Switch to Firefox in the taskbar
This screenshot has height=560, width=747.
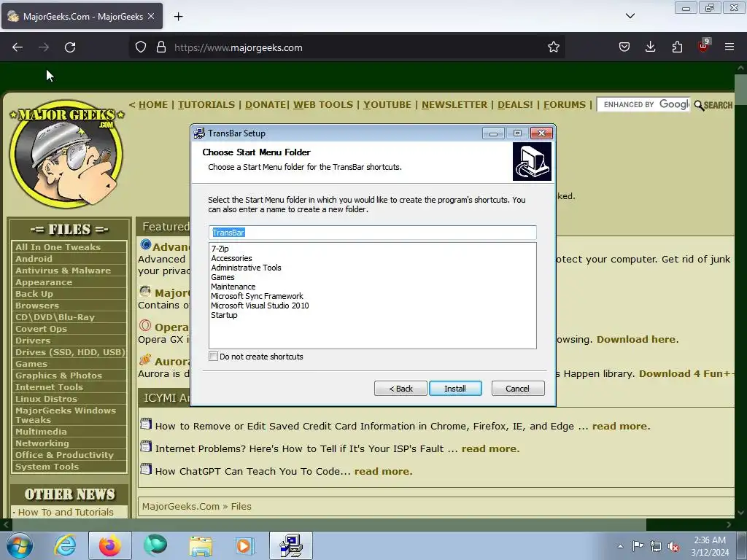coord(110,545)
